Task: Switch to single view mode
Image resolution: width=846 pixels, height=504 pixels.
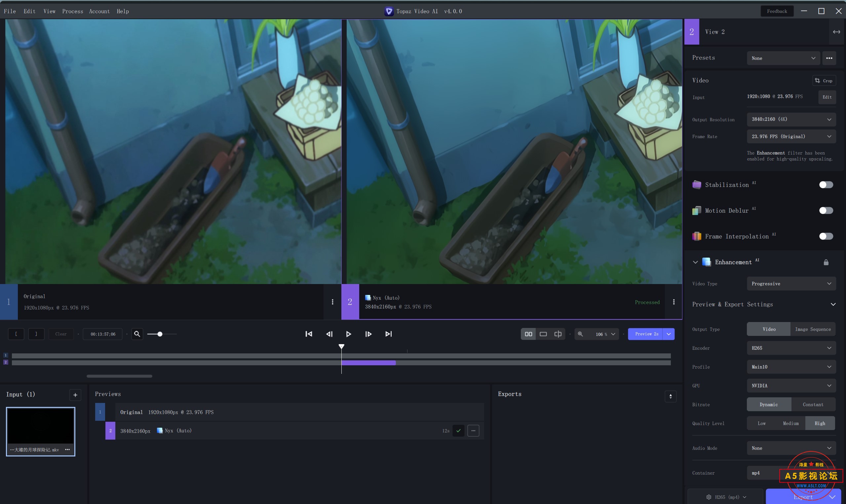Action: (543, 334)
